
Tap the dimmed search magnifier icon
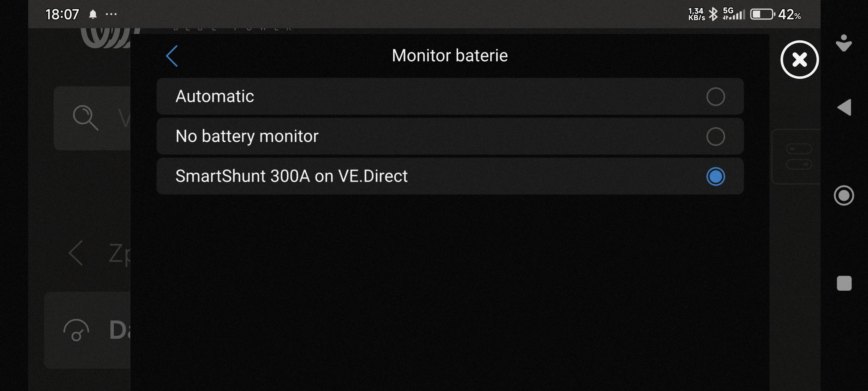point(85,118)
